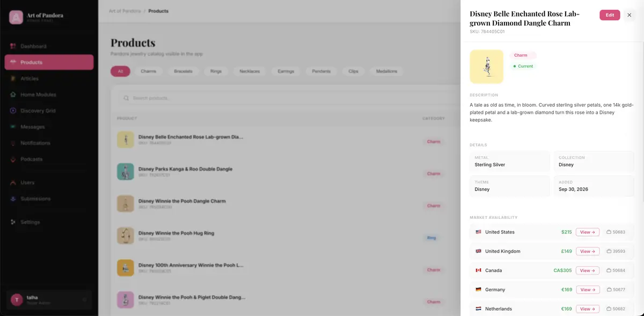Click the Art of Pandora breadcrumb
The image size is (644, 316).
coord(125,11)
